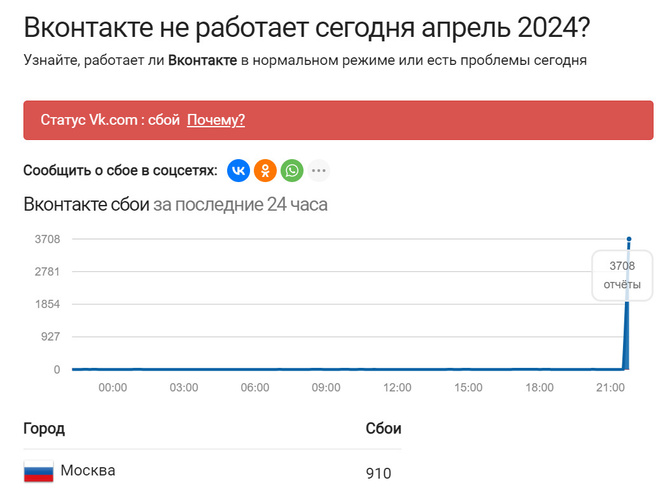Click the red "Статус Vk.com : сбой" banner text

tap(110, 120)
